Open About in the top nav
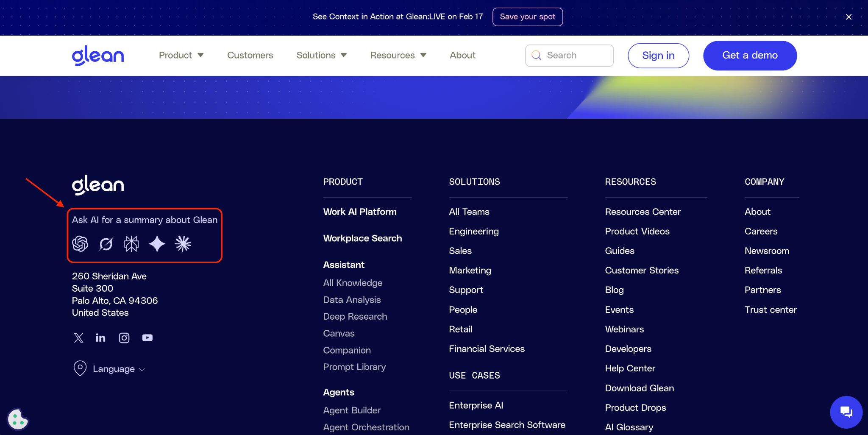868x435 pixels. tap(463, 55)
